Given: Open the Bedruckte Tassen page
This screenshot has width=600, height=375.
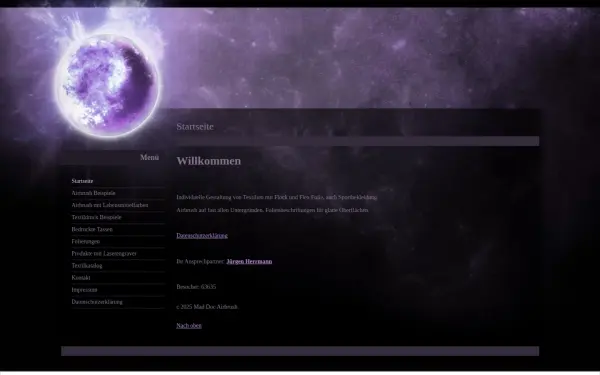Looking at the screenshot, I should (92, 230).
